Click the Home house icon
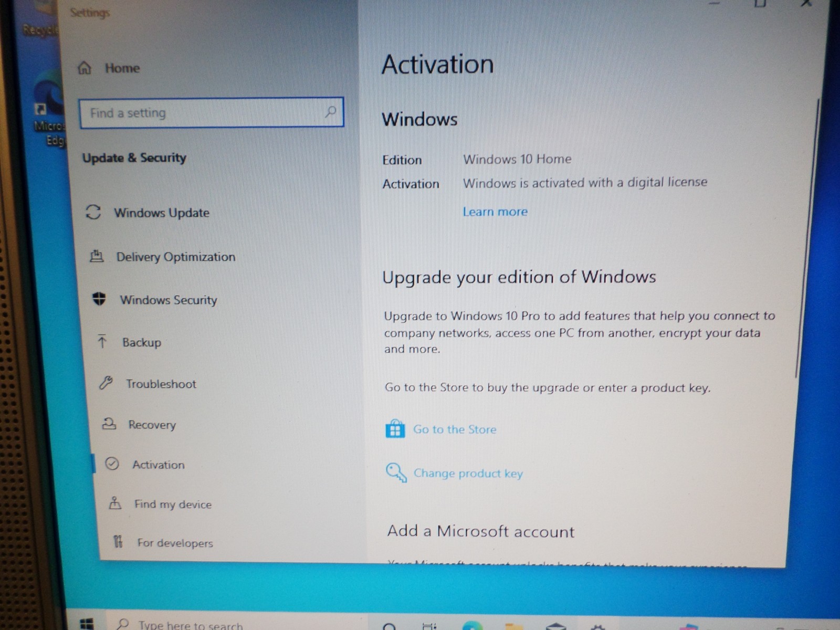 pos(85,68)
